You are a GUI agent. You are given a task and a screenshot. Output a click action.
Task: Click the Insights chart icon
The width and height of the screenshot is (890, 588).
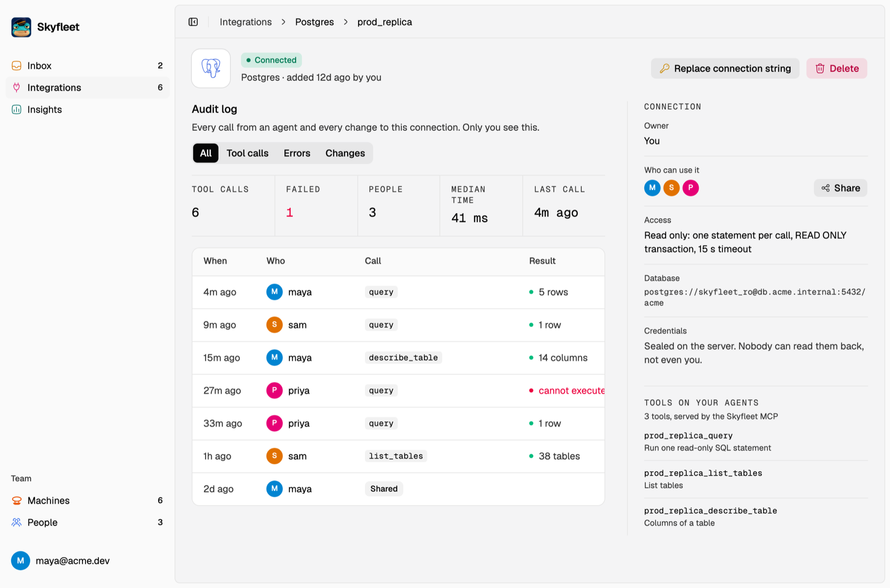16,109
